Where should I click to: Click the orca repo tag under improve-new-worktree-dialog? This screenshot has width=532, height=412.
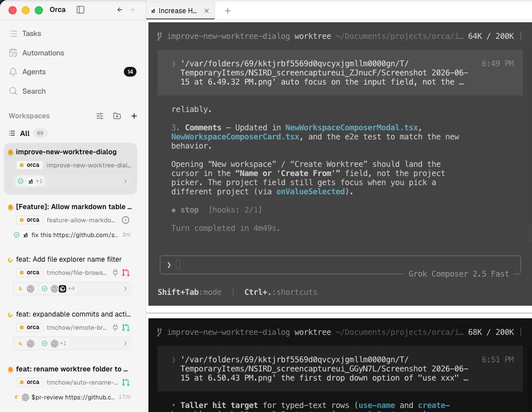click(30, 165)
